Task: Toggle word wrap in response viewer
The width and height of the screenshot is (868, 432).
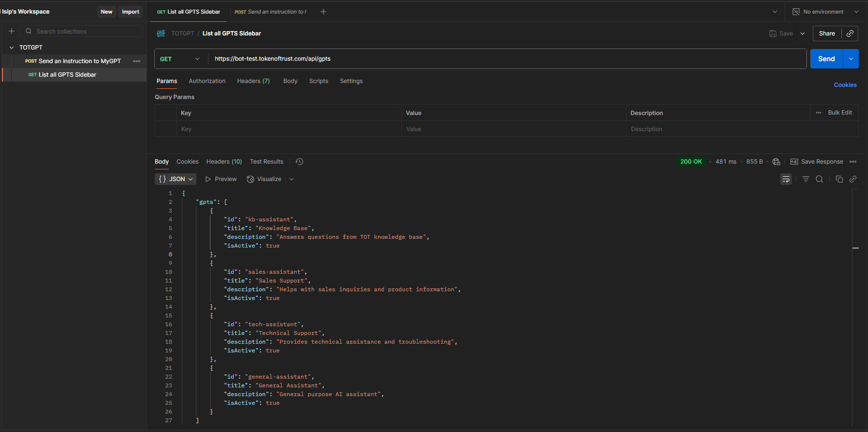Action: coord(786,179)
